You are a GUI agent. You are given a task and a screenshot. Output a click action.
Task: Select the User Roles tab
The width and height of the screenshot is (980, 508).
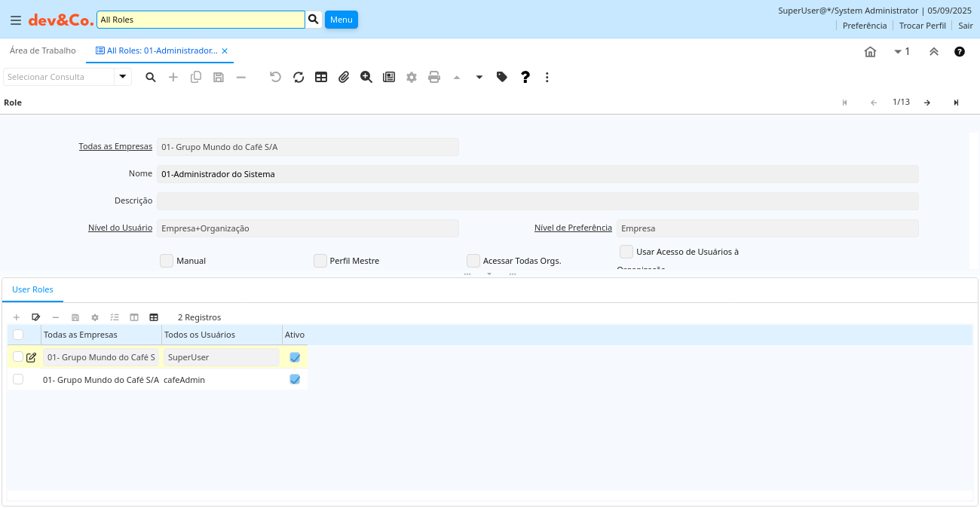tap(32, 289)
